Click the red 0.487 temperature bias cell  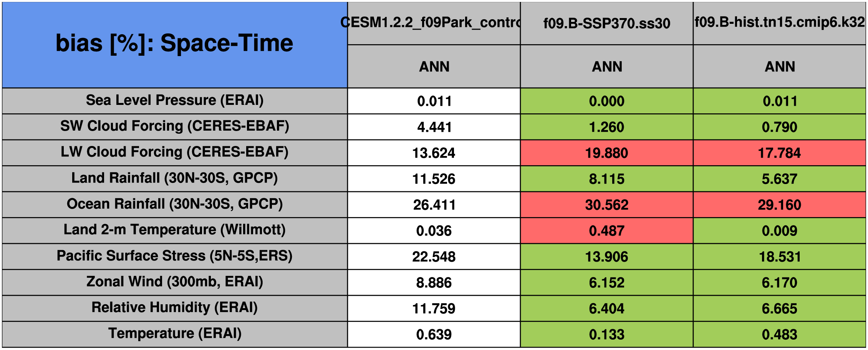(x=606, y=231)
